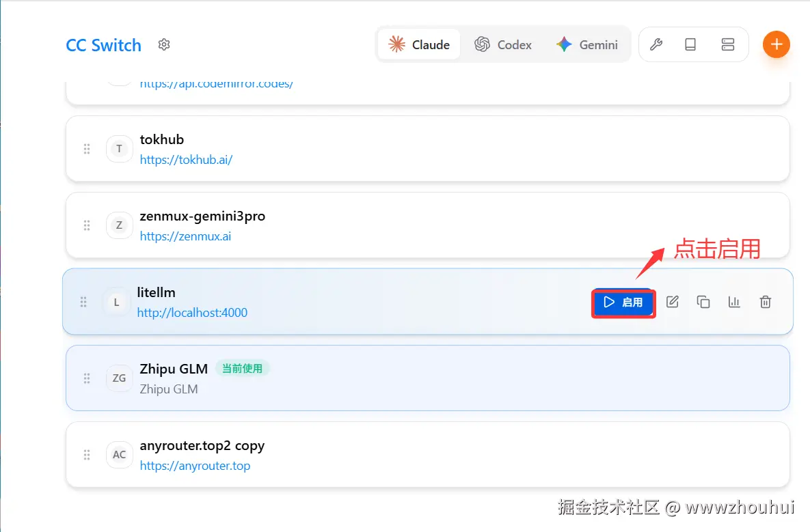Open the wrench tools icon
The height and width of the screenshot is (532, 810).
656,44
